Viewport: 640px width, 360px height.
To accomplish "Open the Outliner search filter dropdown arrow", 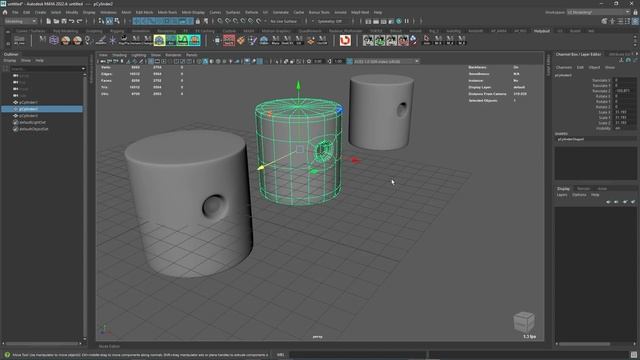I will [83, 69].
